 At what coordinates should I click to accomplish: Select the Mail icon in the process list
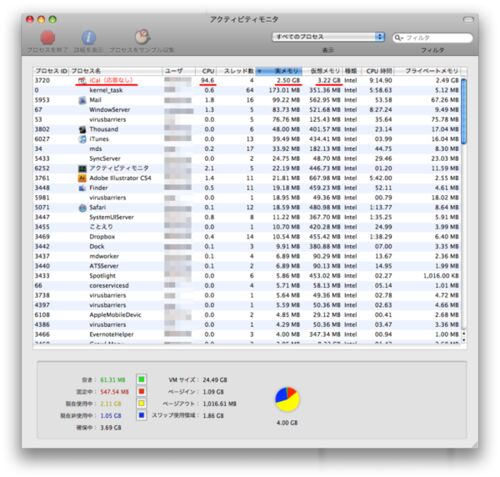(82, 100)
